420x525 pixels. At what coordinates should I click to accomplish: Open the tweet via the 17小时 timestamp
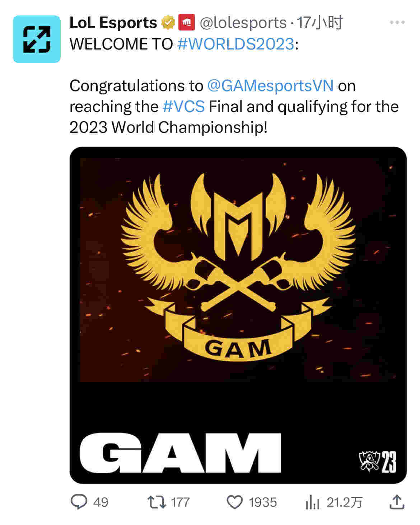tap(320, 23)
